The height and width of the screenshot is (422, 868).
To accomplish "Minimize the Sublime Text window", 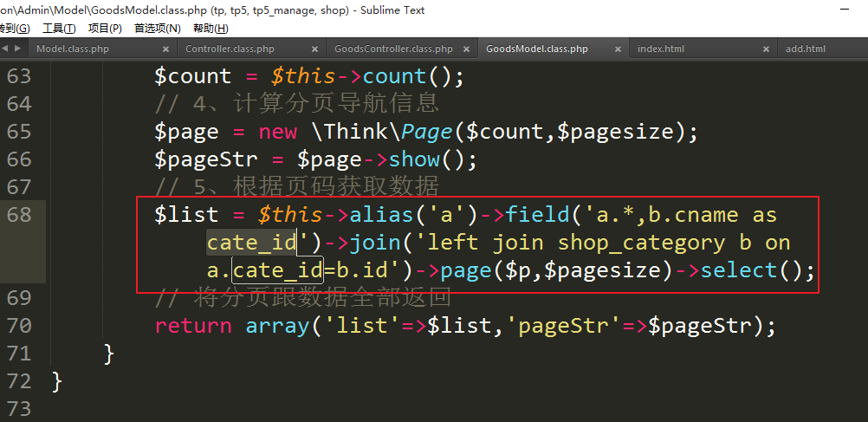I will (x=845, y=10).
